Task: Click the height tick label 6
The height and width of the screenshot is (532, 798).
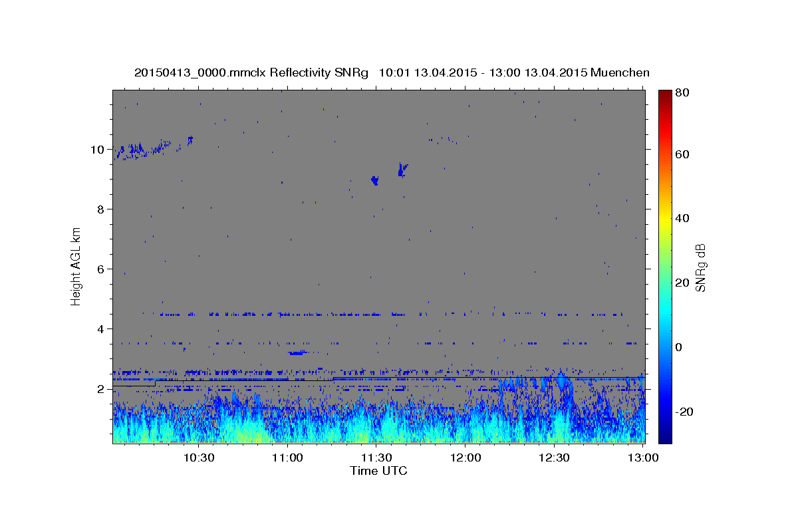Action: tap(101, 269)
